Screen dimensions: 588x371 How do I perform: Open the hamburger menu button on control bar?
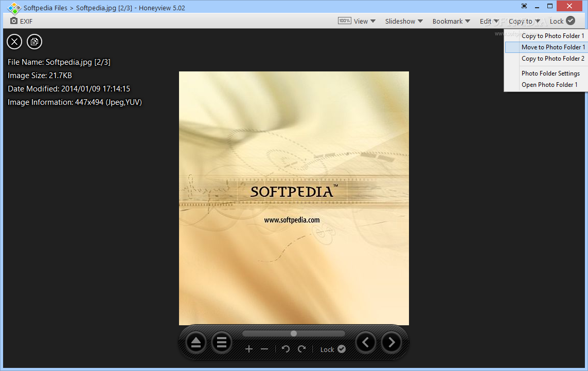pyautogui.click(x=222, y=342)
